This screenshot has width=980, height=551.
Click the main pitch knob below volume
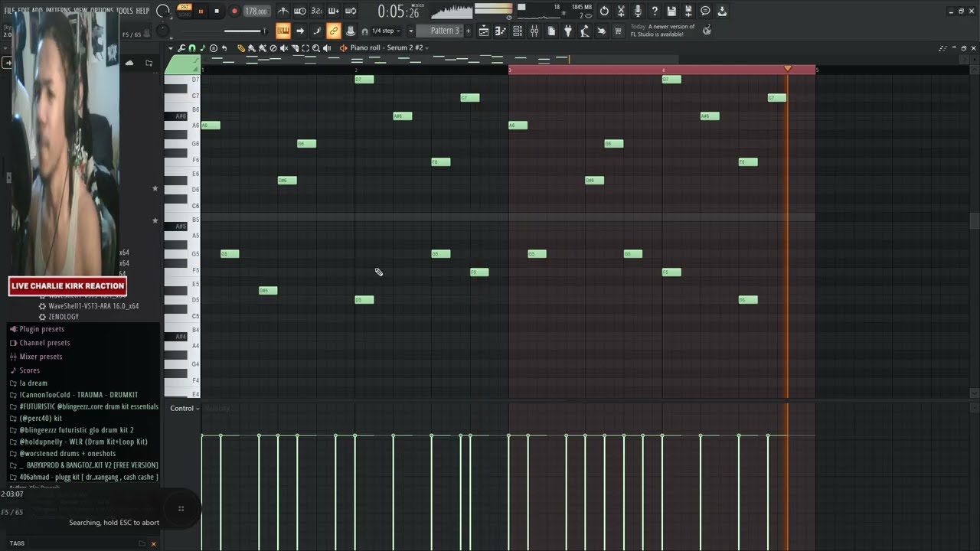[162, 31]
